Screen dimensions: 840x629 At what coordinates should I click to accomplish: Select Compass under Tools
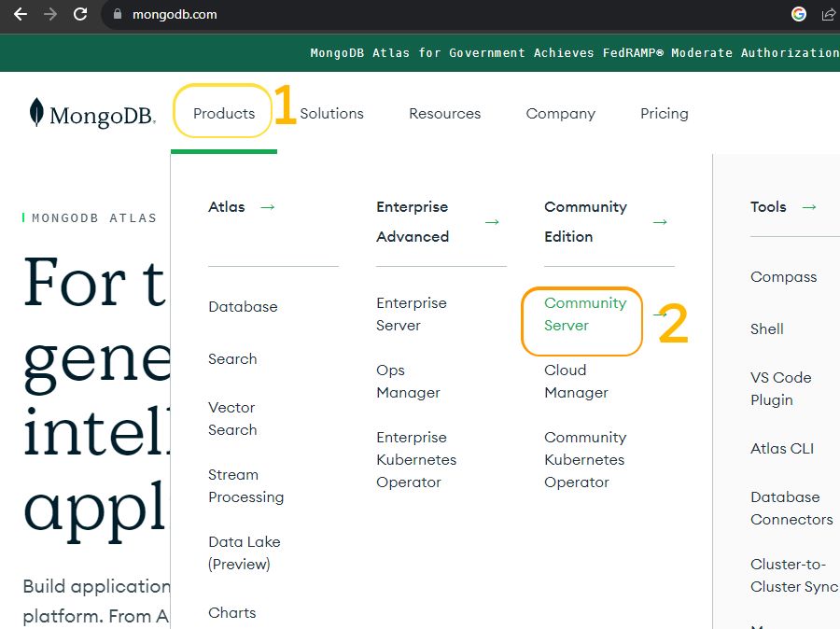pos(783,277)
